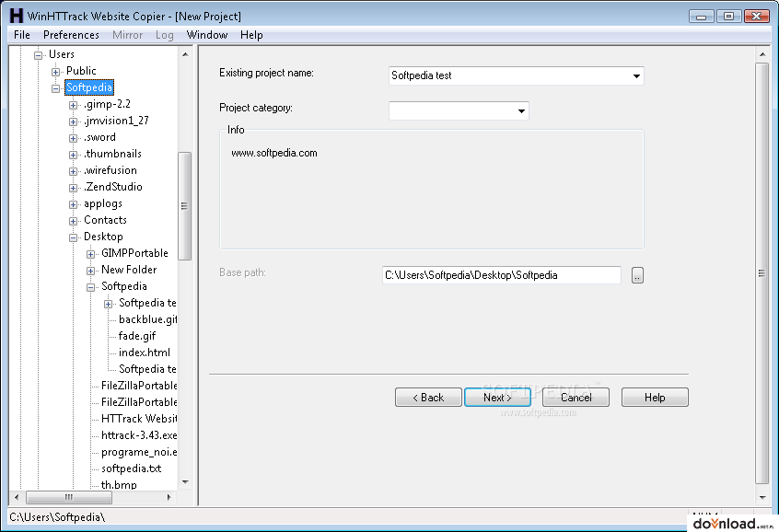Image resolution: width=779 pixels, height=532 pixels.
Task: Expand the New Folder node
Action: pyautogui.click(x=90, y=271)
